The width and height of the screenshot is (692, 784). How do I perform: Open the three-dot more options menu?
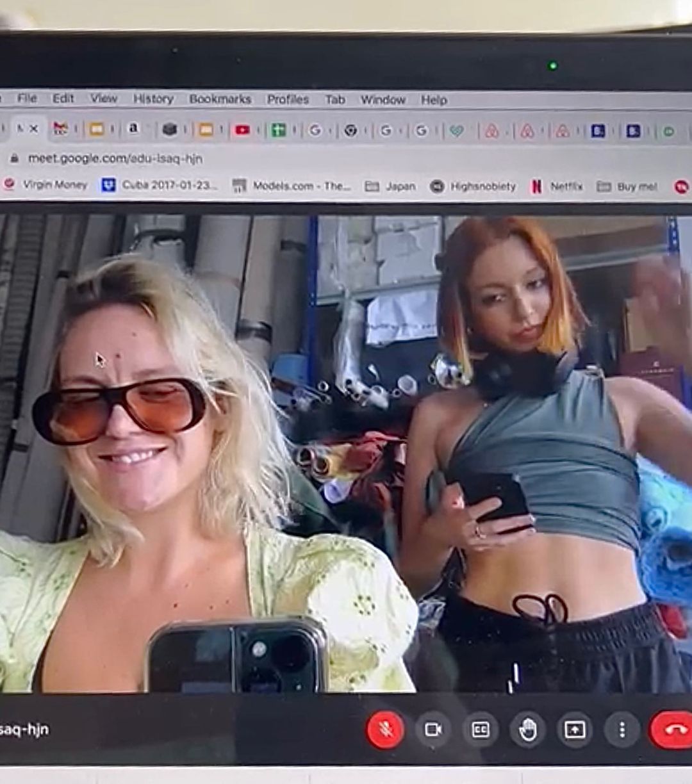coord(621,730)
